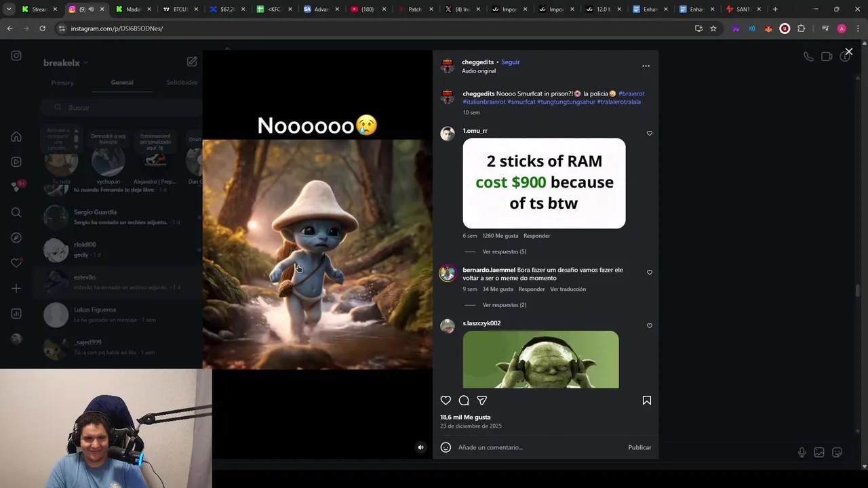The width and height of the screenshot is (868, 488).
Task: Click Publicar to post comment
Action: point(639,447)
